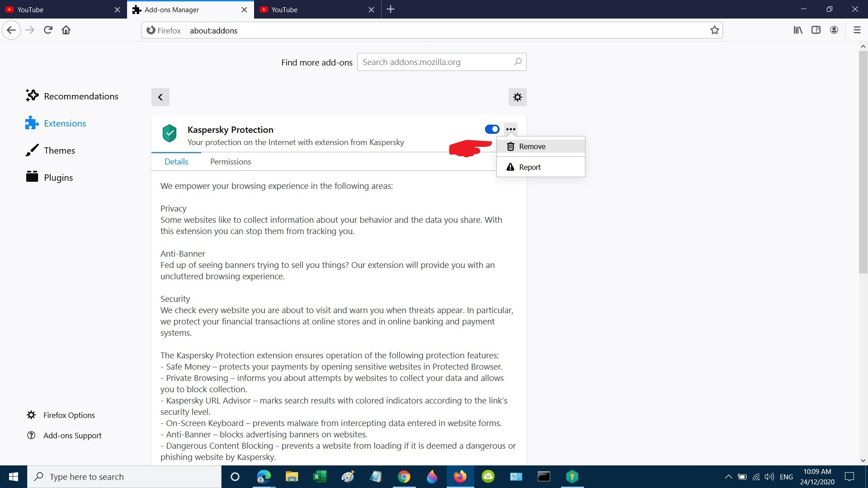Screen dimensions: 868x488
Task: Open the Add-ons Support link
Action: point(72,436)
